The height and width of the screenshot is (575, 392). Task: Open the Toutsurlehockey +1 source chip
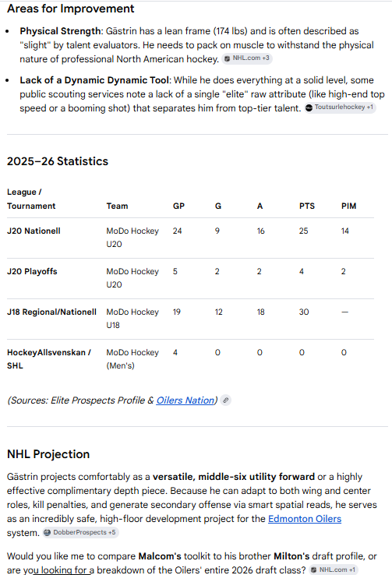tap(340, 108)
